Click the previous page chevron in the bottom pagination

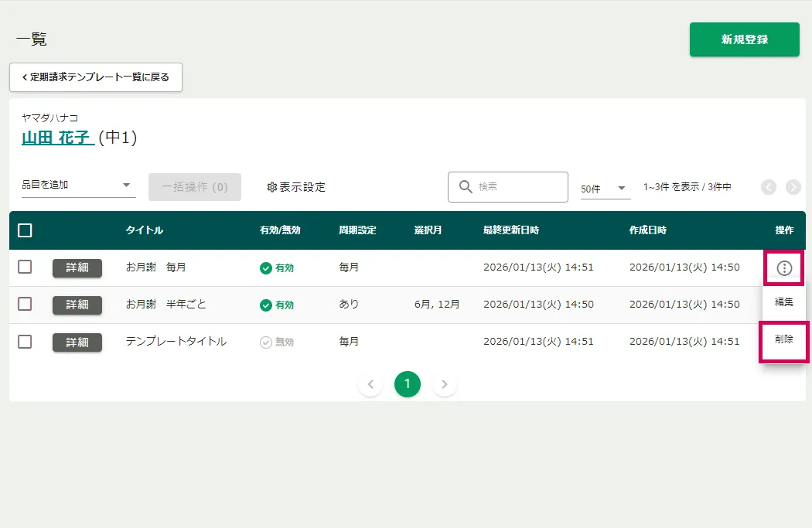[370, 384]
